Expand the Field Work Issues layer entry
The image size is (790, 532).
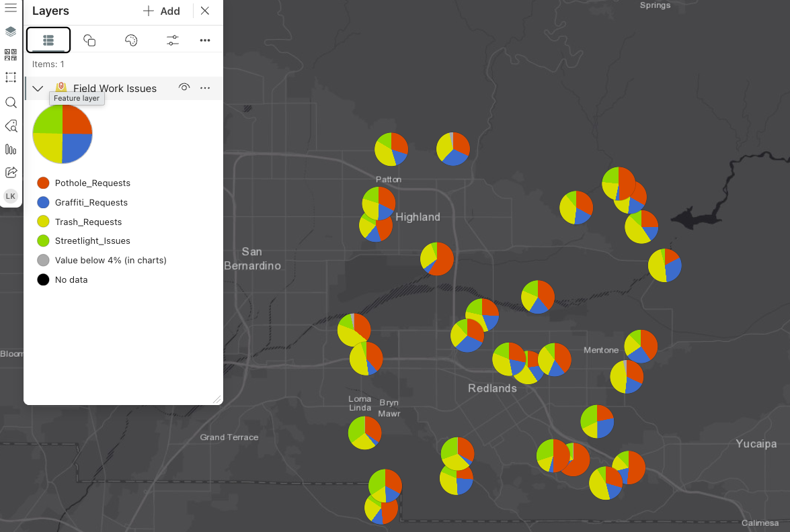[38, 88]
